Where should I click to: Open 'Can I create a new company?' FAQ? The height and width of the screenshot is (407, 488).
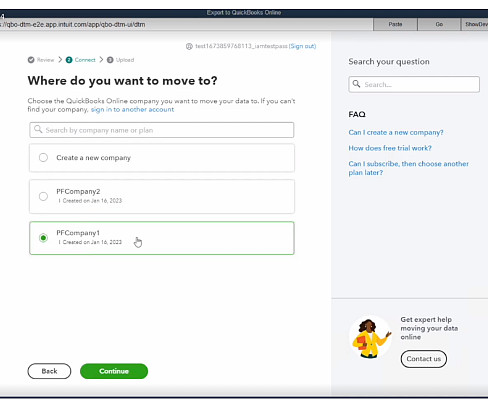point(396,132)
